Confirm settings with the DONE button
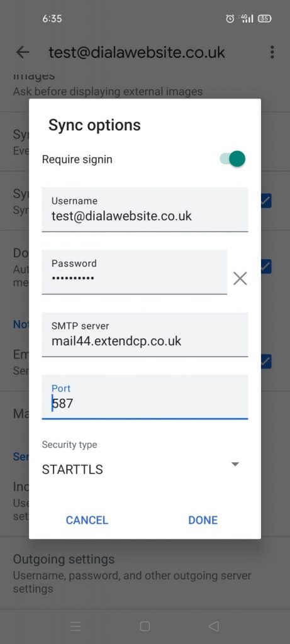Screen dimensions: 290x644 tap(203, 520)
